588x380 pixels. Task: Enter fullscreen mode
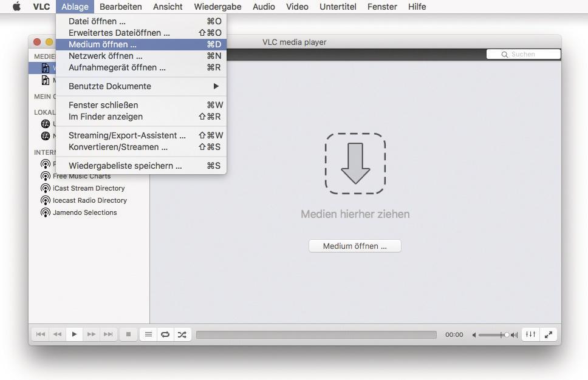pyautogui.click(x=549, y=334)
